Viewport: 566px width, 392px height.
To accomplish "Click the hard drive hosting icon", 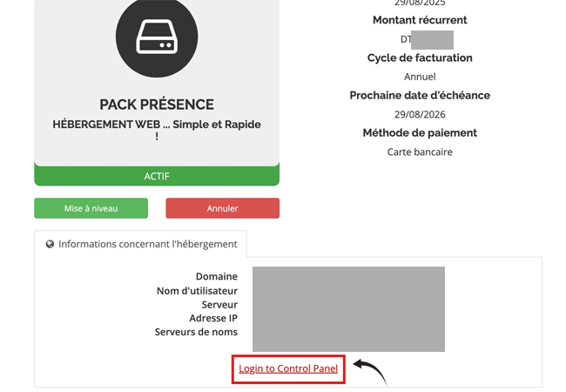I will [x=157, y=37].
